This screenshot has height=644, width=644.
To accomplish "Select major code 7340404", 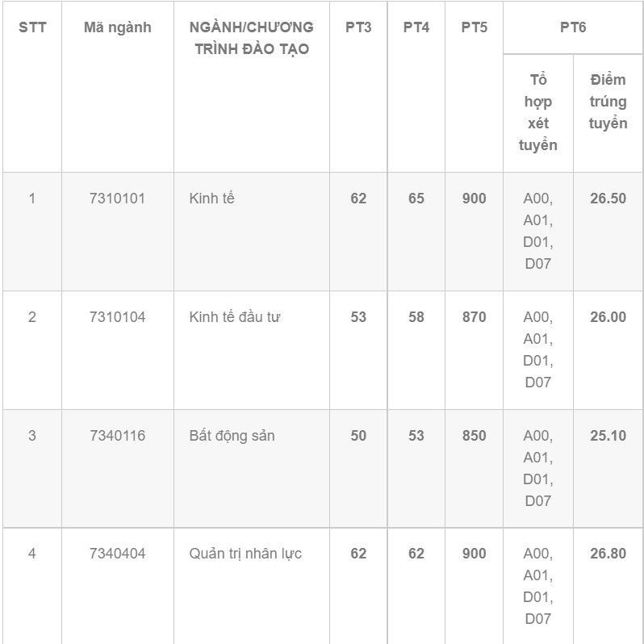I will (x=117, y=554).
